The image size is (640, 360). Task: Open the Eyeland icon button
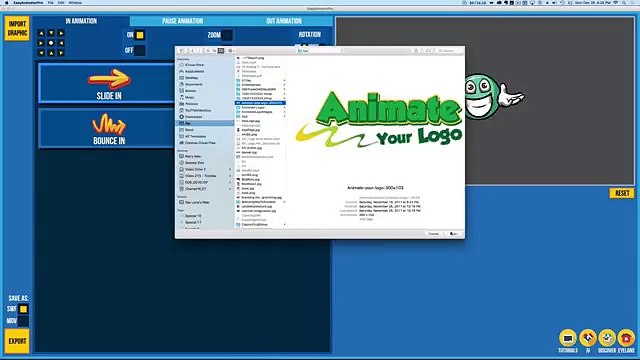point(626,338)
